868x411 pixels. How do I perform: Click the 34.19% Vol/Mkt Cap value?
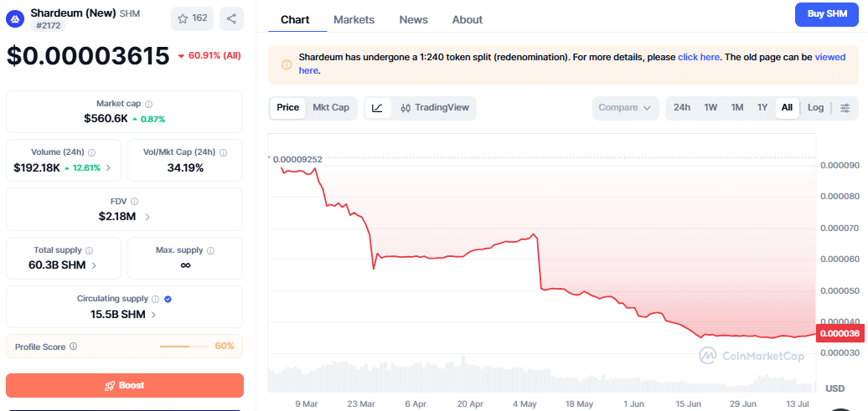[x=185, y=167]
